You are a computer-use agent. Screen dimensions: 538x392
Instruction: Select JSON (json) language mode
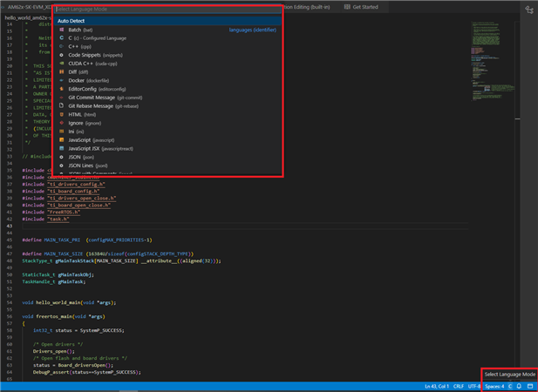click(167, 158)
